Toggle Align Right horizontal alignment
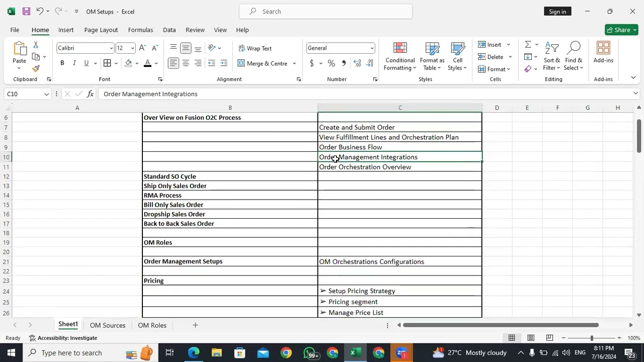644x362 pixels. (198, 63)
